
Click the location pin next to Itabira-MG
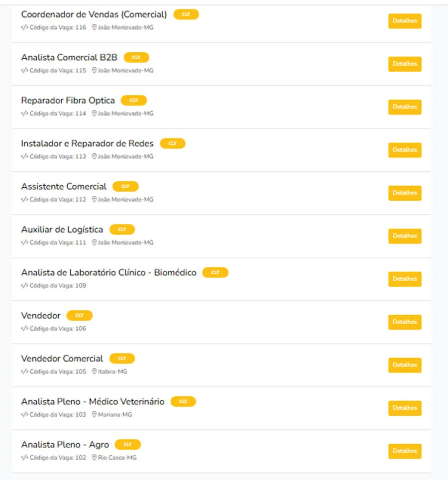click(94, 371)
